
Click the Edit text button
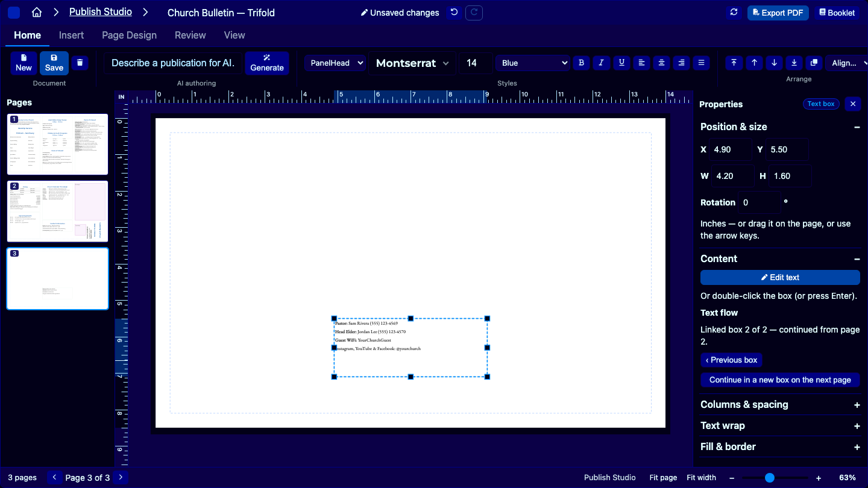coord(780,277)
